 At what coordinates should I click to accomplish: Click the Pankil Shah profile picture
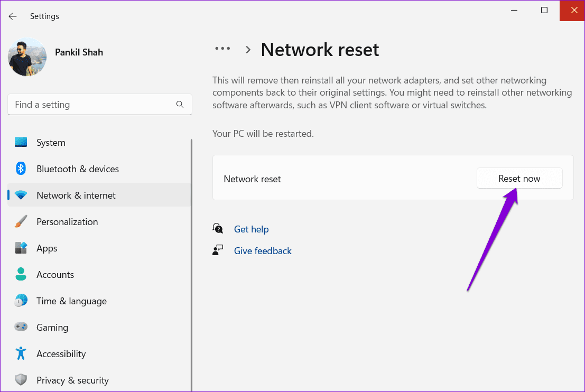coord(27,57)
